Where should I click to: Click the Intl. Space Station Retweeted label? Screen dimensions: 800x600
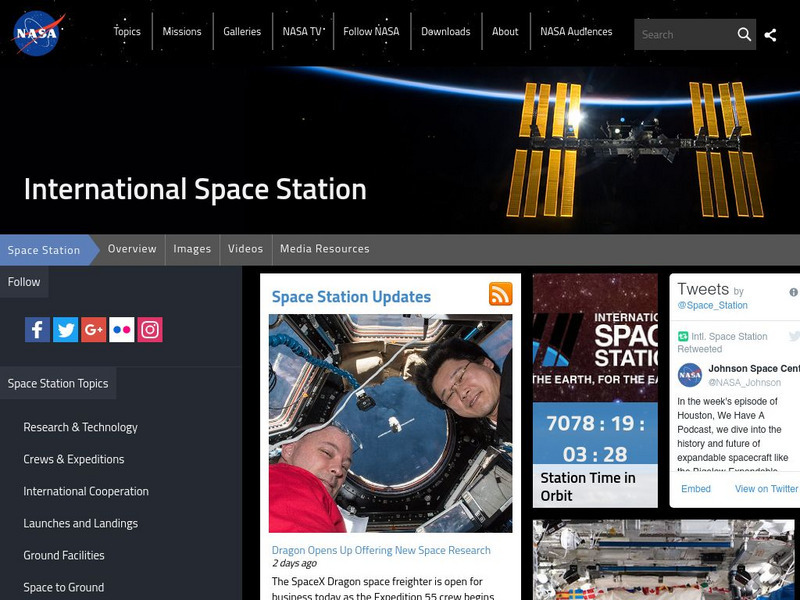pos(722,343)
